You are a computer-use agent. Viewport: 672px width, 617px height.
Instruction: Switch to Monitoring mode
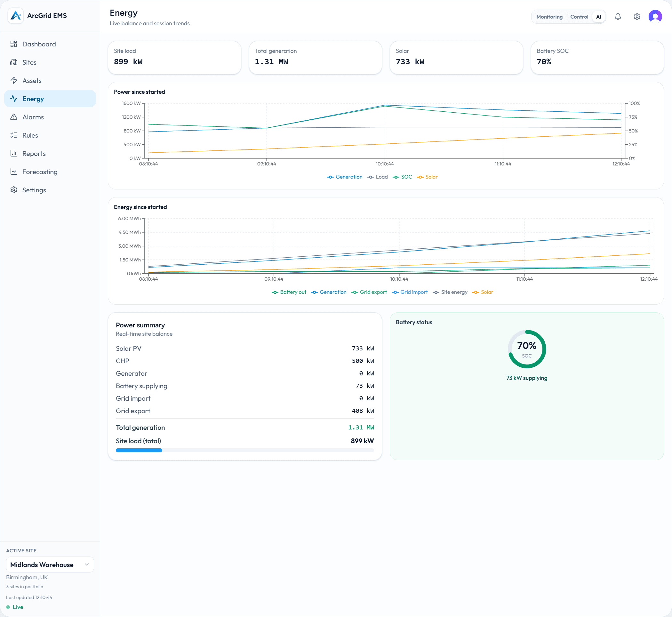point(549,17)
